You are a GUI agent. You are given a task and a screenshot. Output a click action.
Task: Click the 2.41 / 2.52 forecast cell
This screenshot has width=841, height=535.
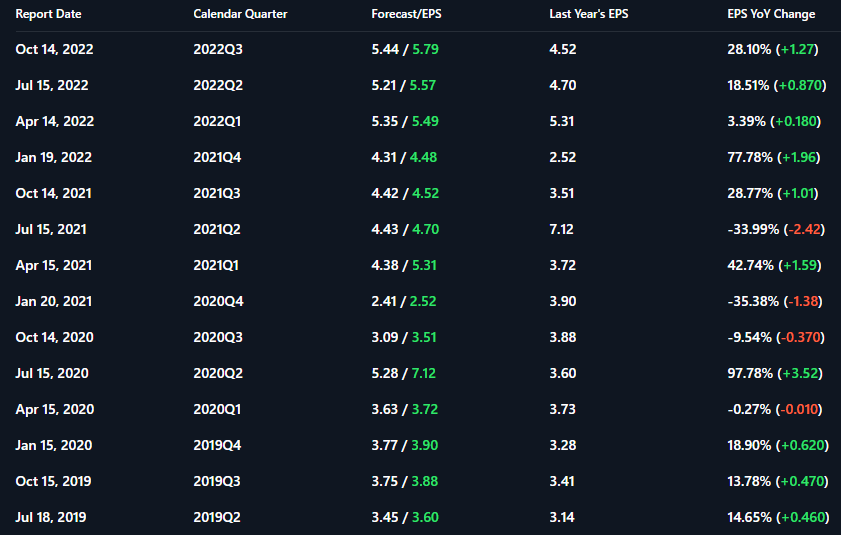[x=404, y=301]
